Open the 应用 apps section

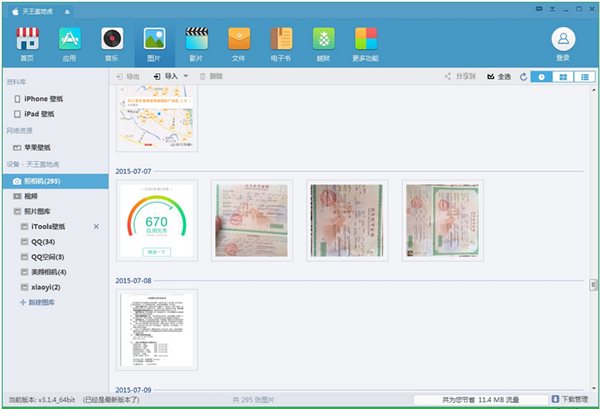click(x=70, y=43)
